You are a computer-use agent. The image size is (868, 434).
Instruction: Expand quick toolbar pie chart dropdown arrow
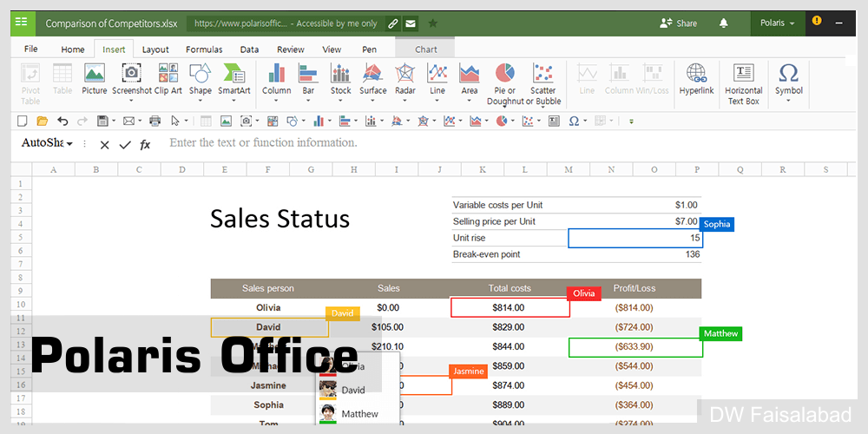point(513,121)
